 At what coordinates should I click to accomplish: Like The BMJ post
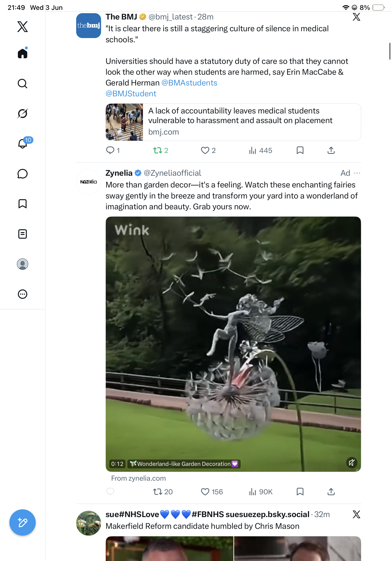(208, 150)
